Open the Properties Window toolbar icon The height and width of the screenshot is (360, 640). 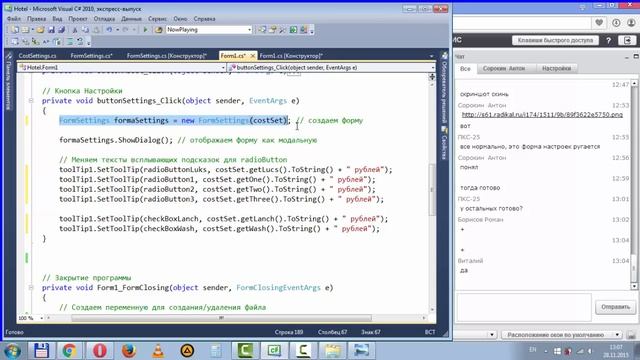tap(272, 30)
